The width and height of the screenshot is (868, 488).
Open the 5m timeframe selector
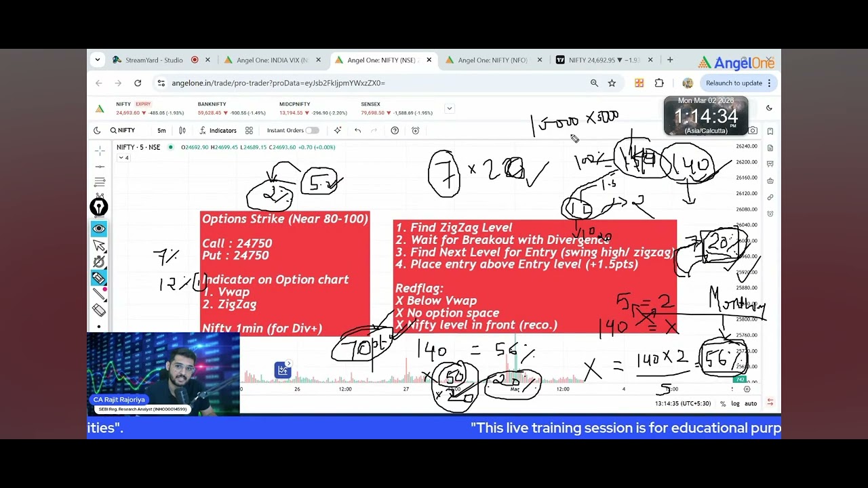pos(161,130)
